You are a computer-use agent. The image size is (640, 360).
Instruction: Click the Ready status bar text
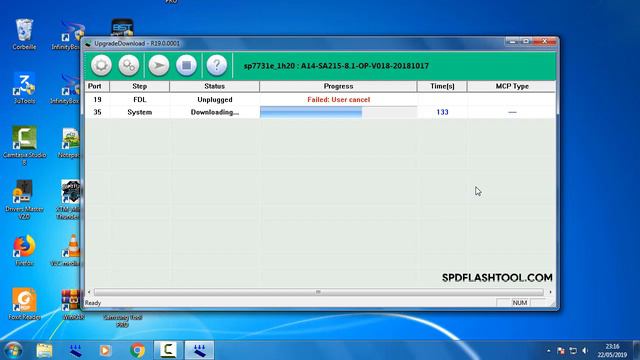93,303
